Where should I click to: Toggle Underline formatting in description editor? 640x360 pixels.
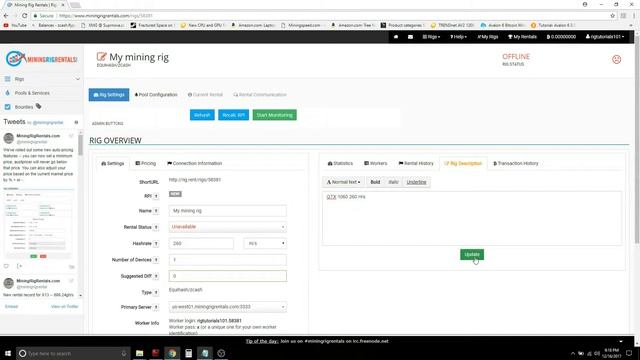click(x=416, y=182)
